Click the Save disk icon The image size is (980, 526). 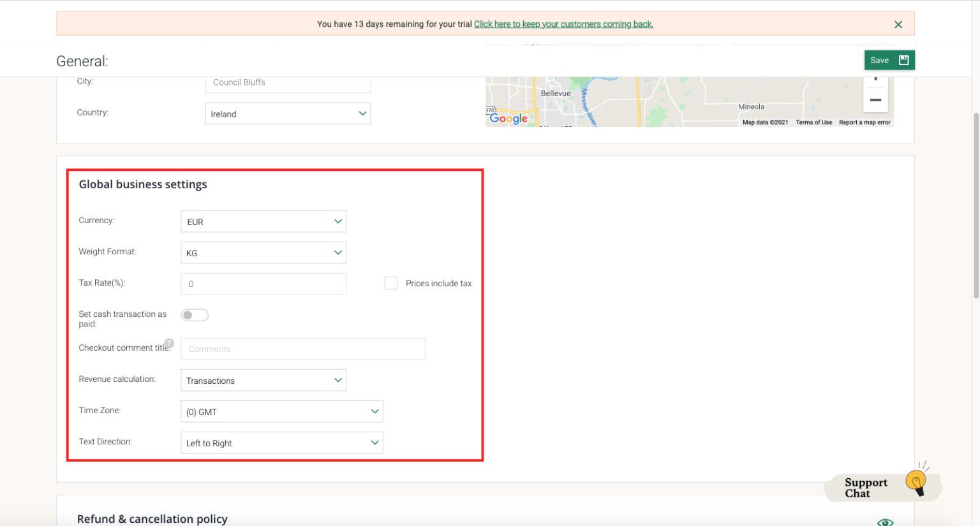pyautogui.click(x=904, y=59)
